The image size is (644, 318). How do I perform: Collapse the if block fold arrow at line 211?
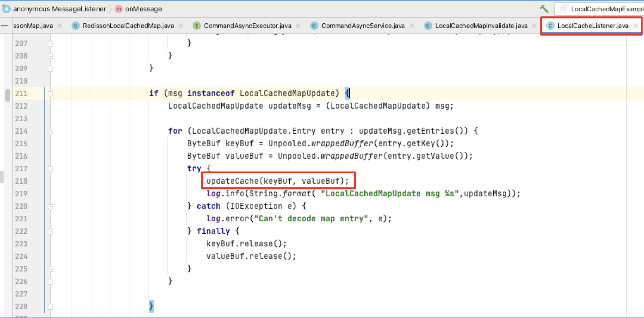[50, 93]
